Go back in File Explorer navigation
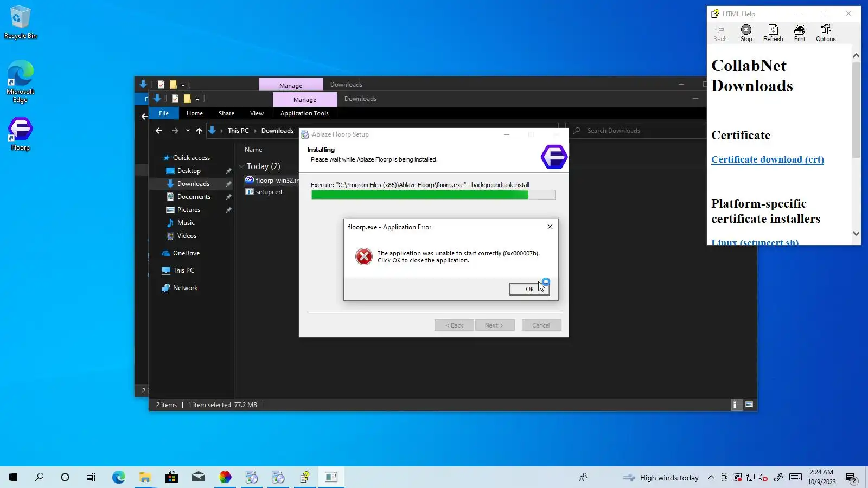Screen dimensions: 868x488 tap(158, 131)
